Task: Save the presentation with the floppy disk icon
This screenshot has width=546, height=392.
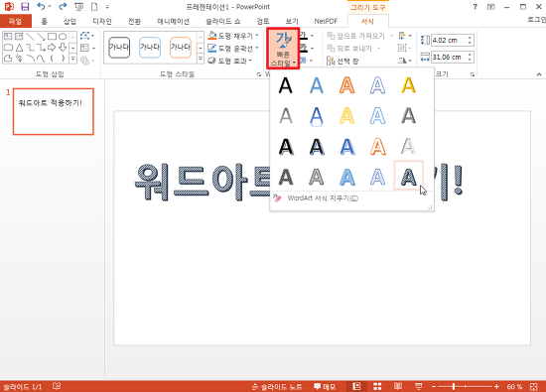Action: 25,7
